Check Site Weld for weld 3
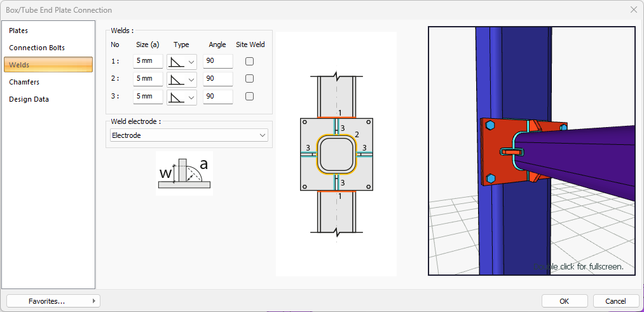The height and width of the screenshot is (312, 644). coord(250,97)
